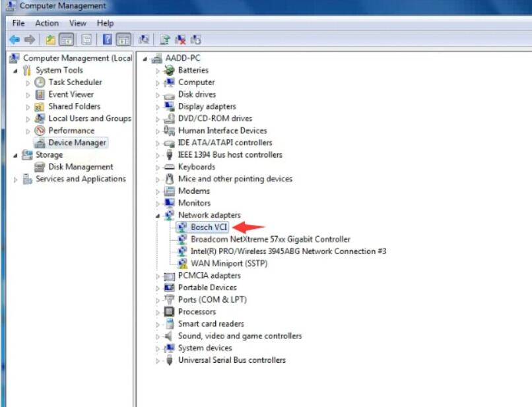Expand the PCMCIA adapters category
This screenshot has height=407, width=532.
click(158, 276)
